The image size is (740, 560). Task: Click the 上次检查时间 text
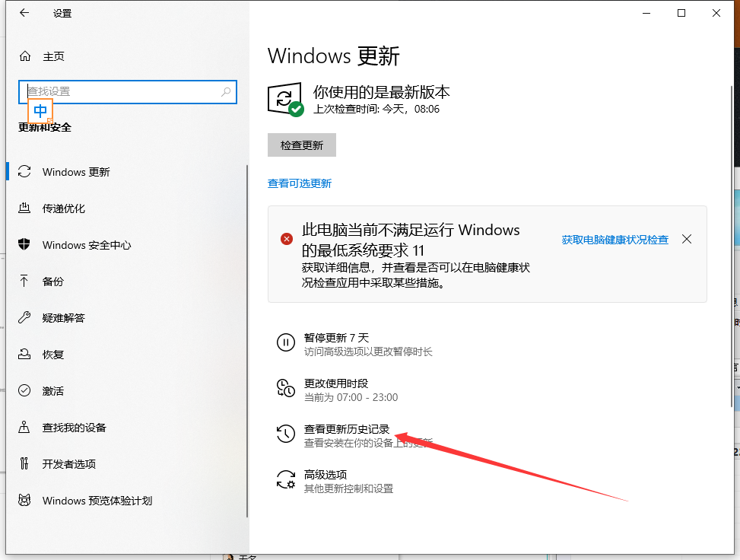(376, 109)
